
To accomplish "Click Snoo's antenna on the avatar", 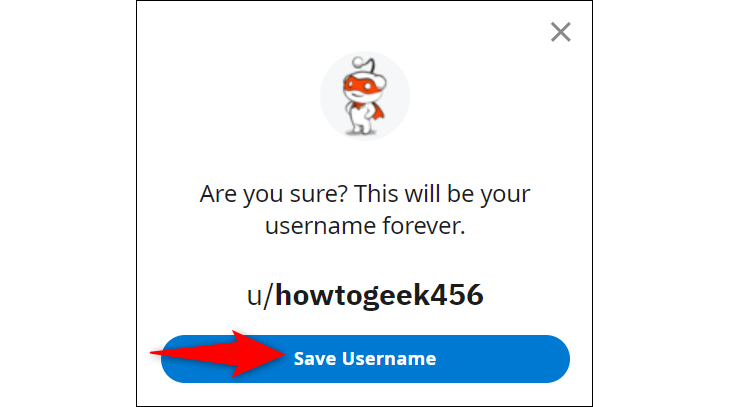I will click(364, 64).
